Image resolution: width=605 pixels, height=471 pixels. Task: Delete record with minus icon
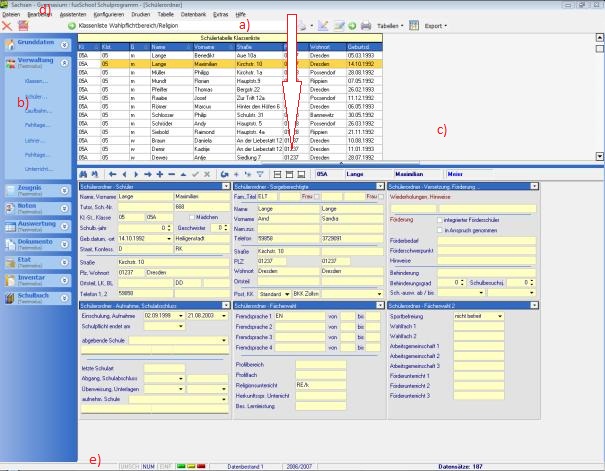click(x=172, y=174)
